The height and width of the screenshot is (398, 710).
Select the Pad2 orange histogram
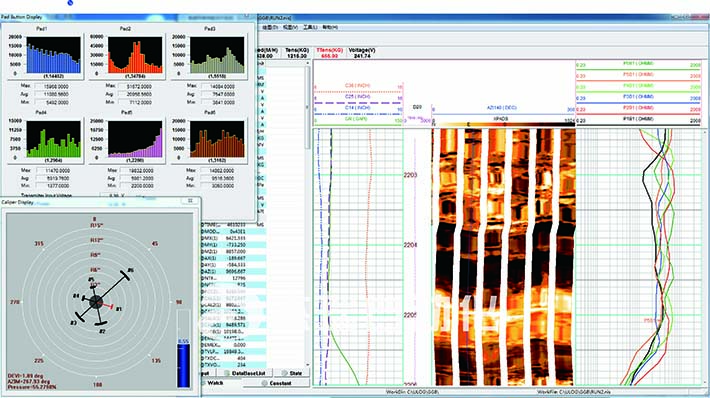click(x=135, y=55)
